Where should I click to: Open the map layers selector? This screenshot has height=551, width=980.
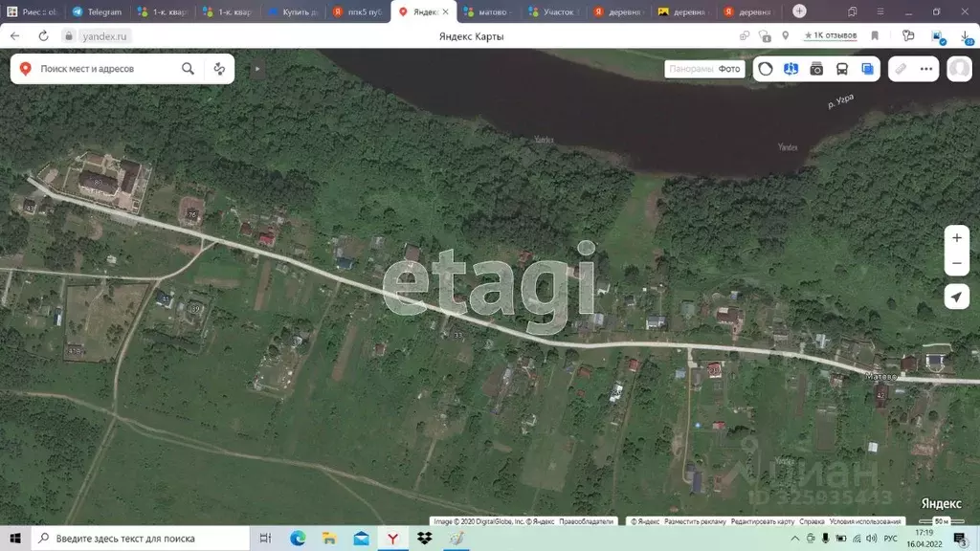coord(867,68)
